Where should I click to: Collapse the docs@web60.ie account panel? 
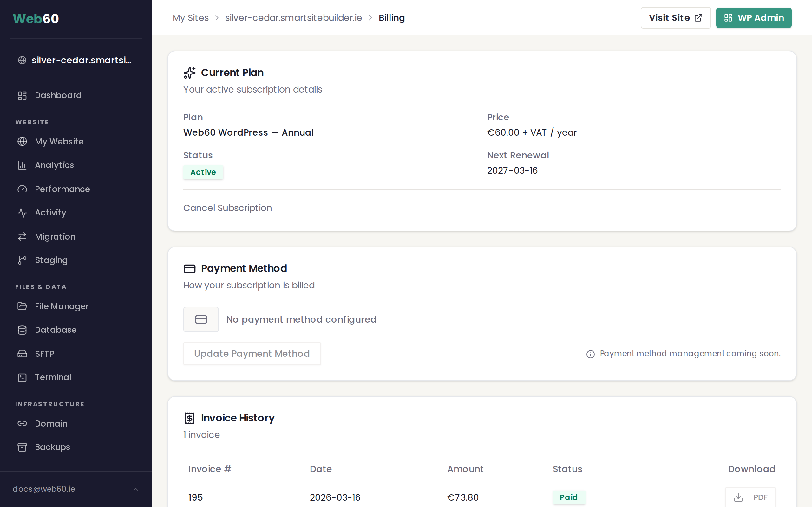coord(135,489)
